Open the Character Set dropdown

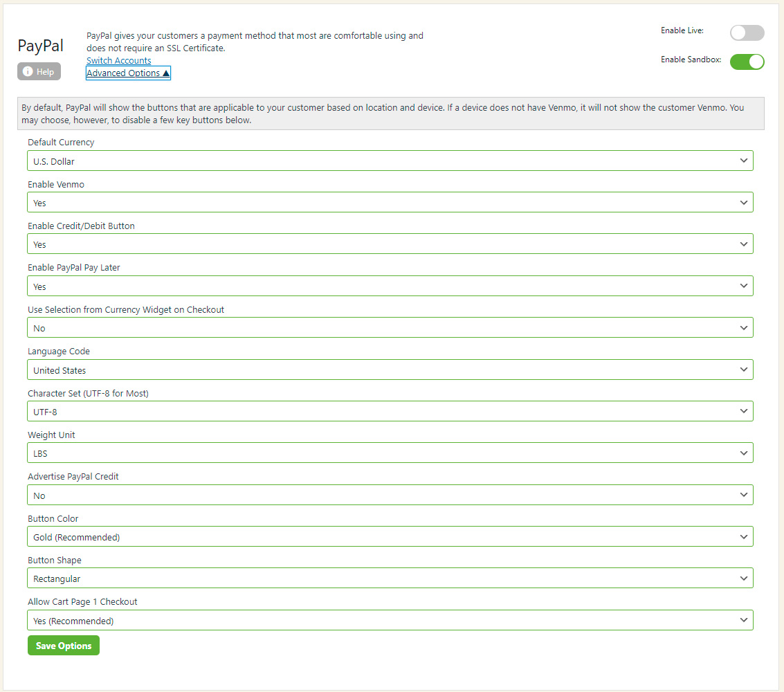[x=390, y=412]
